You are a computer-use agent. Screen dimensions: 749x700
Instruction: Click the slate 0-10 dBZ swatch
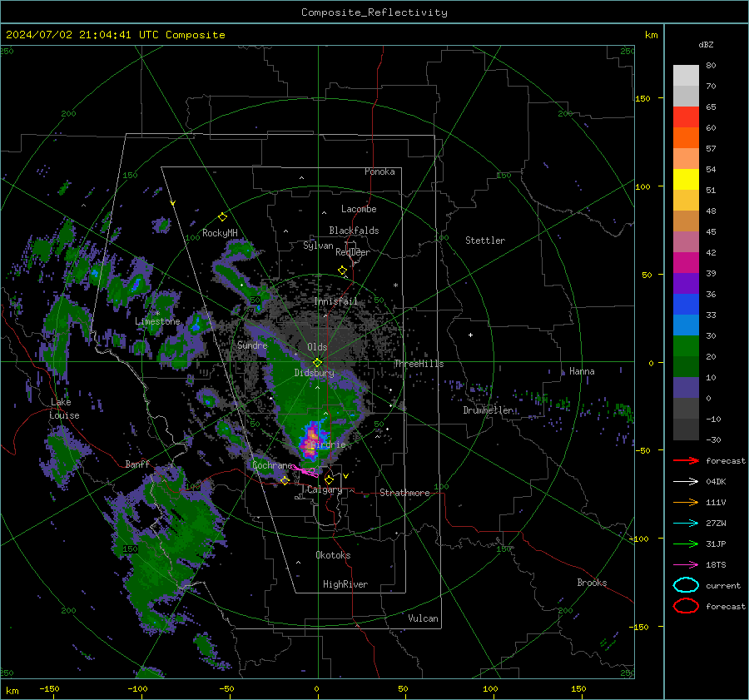coord(686,388)
